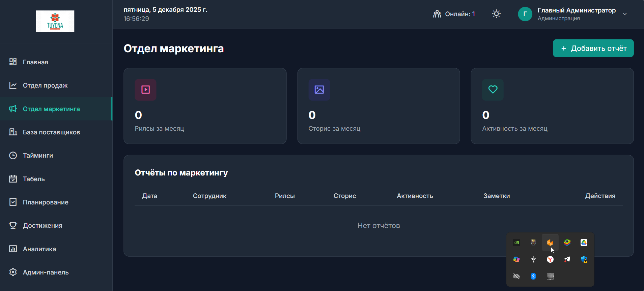Toggle light theme with the sun icon
The height and width of the screenshot is (291, 644).
tap(496, 14)
